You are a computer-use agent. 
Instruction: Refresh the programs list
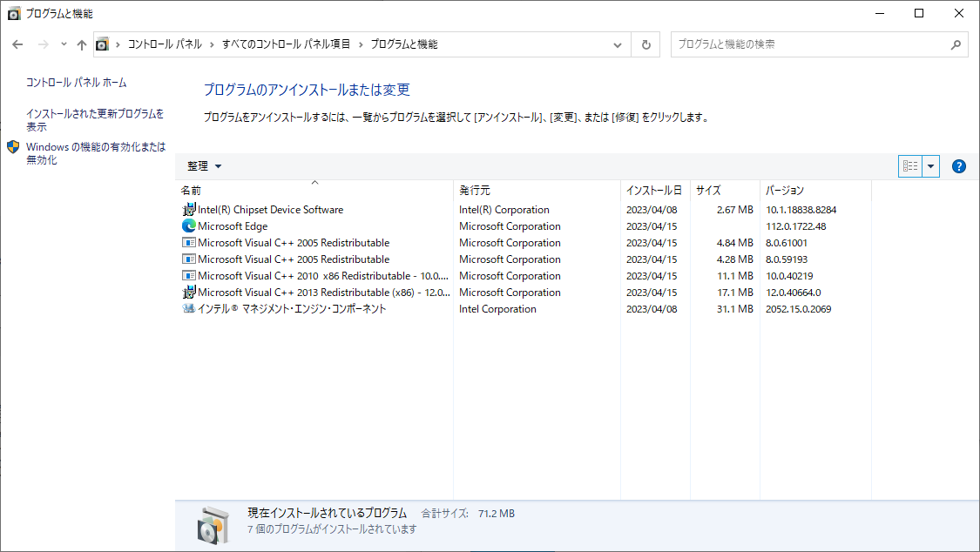[x=646, y=45]
